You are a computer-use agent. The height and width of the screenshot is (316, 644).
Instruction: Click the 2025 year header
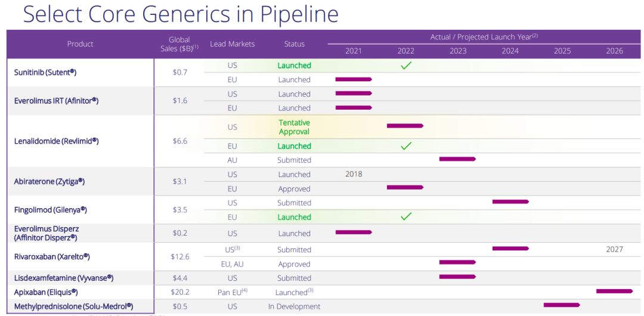pyautogui.click(x=562, y=51)
